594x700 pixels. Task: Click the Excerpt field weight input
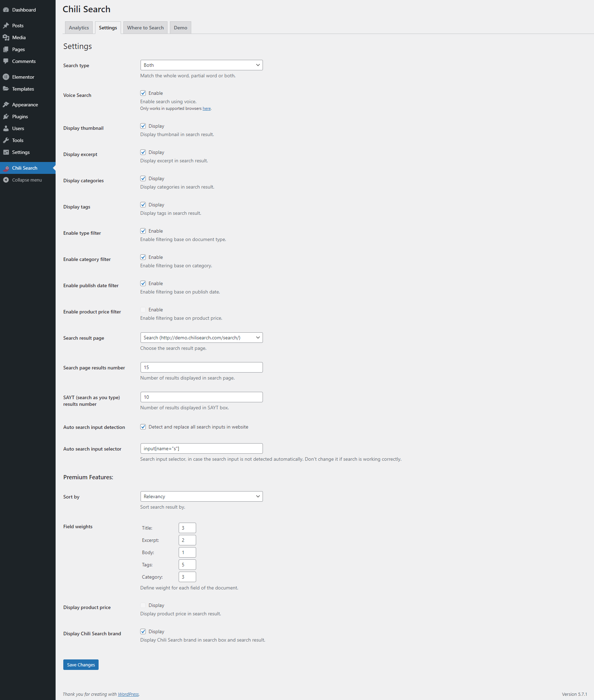pos(187,540)
